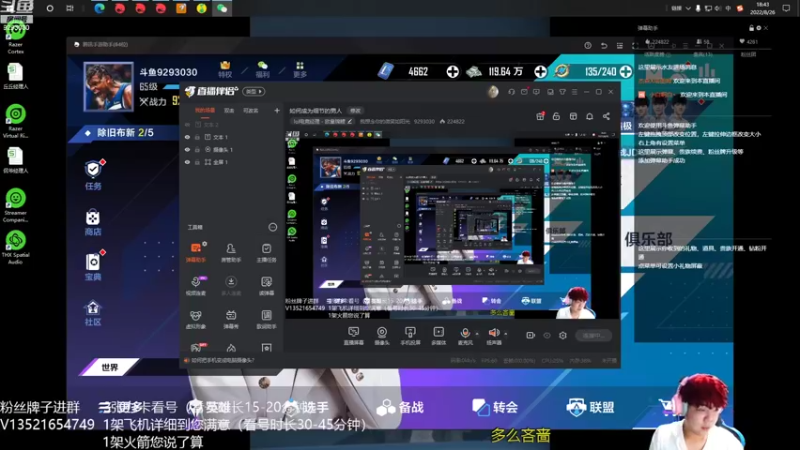This screenshot has width=800, height=450.
Task: Click the streamer avatar in title bar
Action: (493, 92)
